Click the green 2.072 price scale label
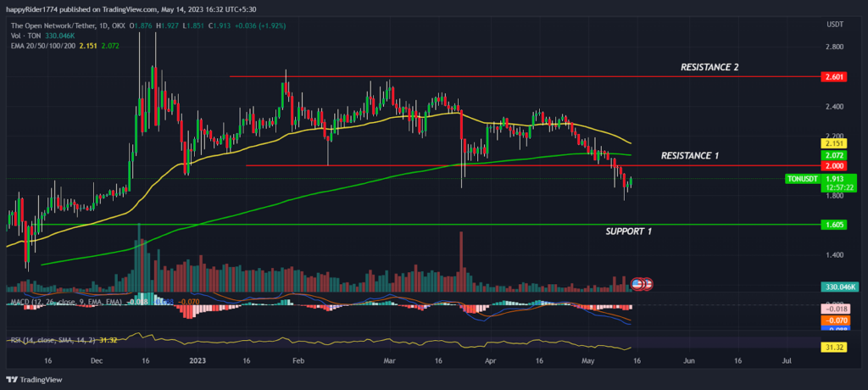This screenshot has height=390, width=868. pyautogui.click(x=835, y=155)
